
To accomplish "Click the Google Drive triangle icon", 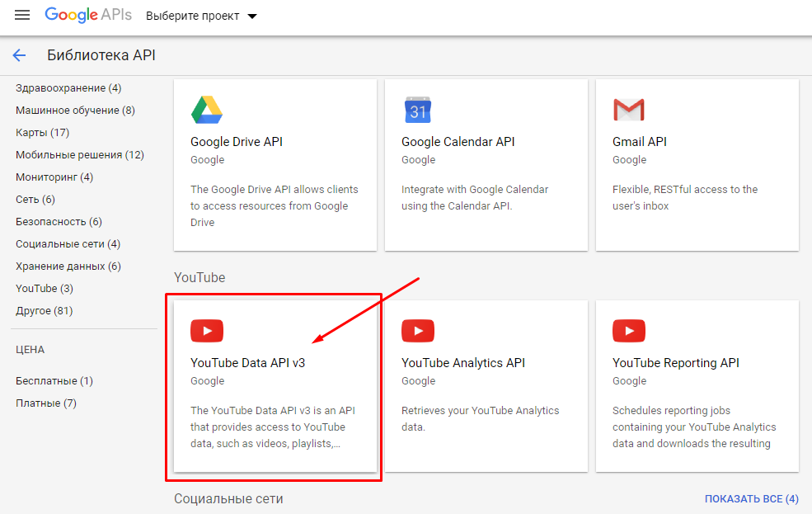I will coord(207,110).
